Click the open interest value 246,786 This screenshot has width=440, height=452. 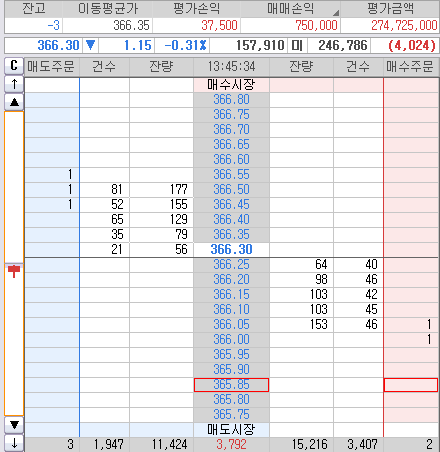[343, 45]
